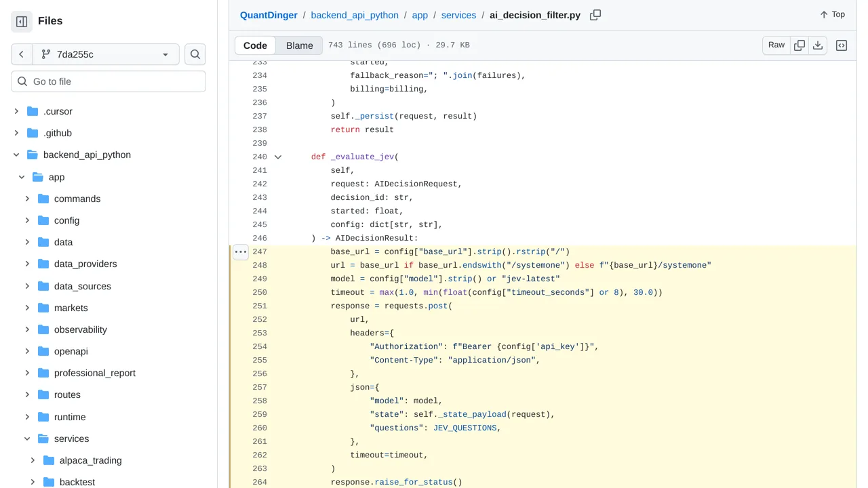This screenshot has height=488, width=868.
Task: Switch to the Blame tab
Action: (300, 45)
